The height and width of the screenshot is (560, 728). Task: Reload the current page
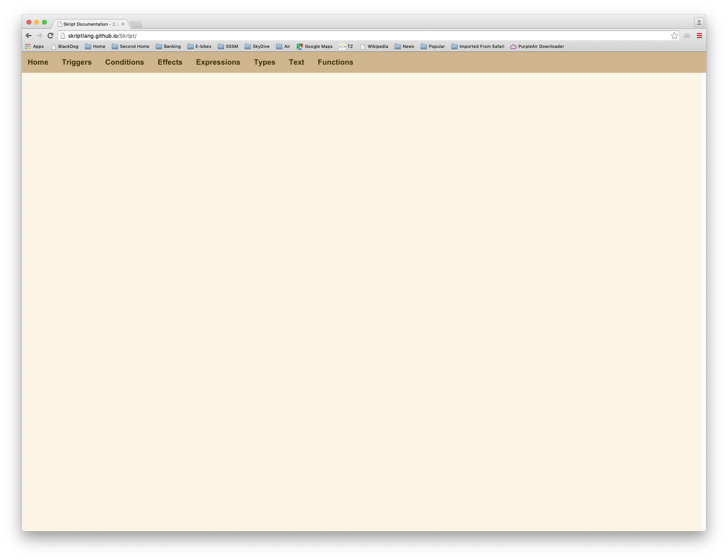[x=51, y=35]
